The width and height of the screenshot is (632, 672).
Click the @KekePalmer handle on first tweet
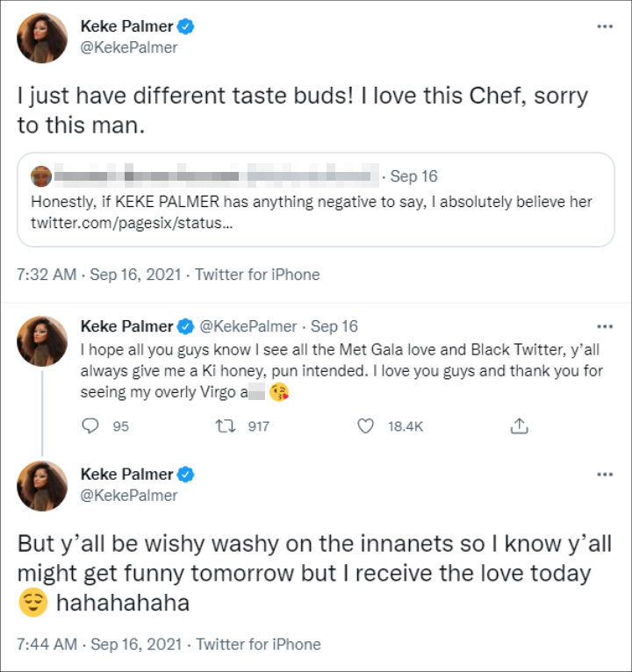[129, 48]
